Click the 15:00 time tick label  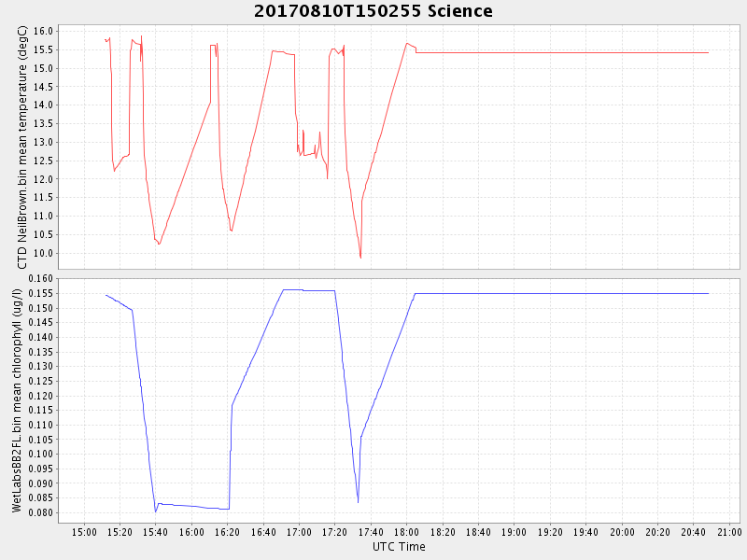tap(85, 531)
